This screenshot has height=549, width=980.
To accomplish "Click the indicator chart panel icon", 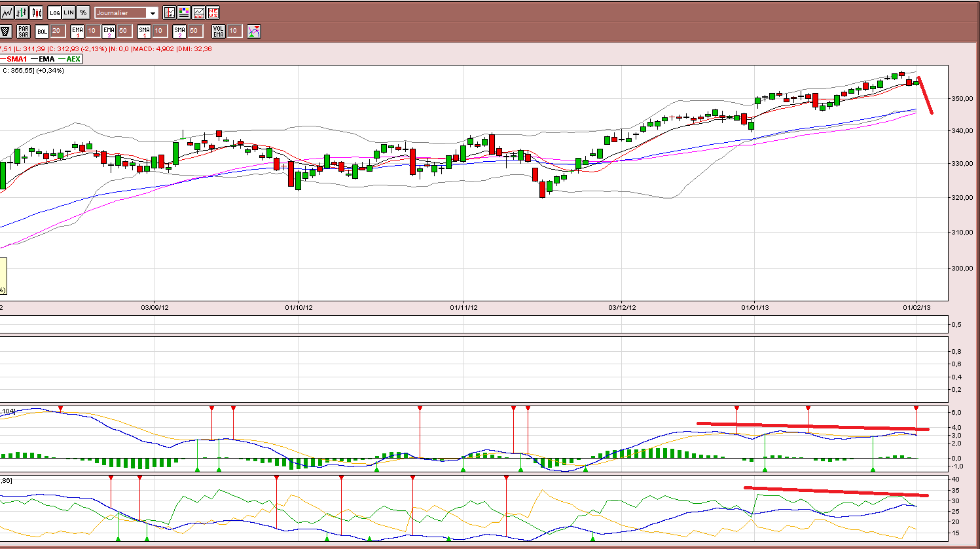I will [198, 12].
